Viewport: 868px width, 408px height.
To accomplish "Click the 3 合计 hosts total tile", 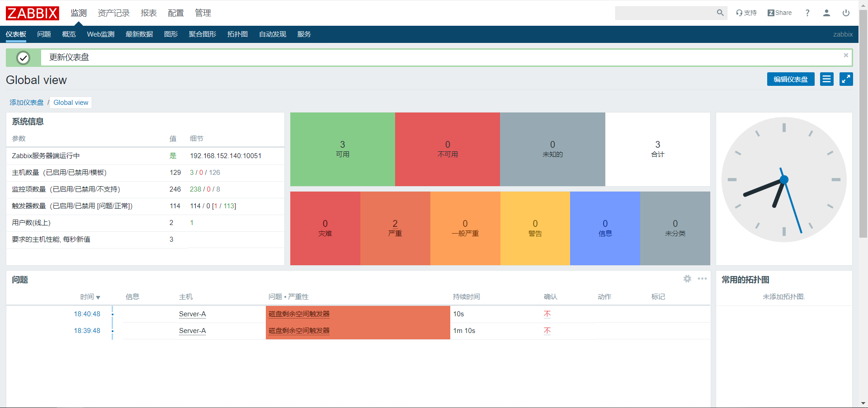I will tap(658, 149).
